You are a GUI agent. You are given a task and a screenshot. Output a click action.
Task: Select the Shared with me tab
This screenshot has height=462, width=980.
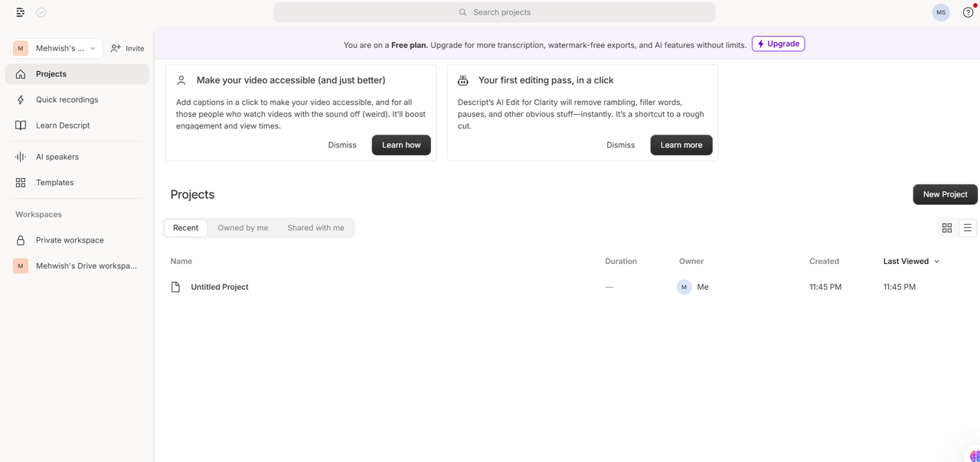point(315,228)
